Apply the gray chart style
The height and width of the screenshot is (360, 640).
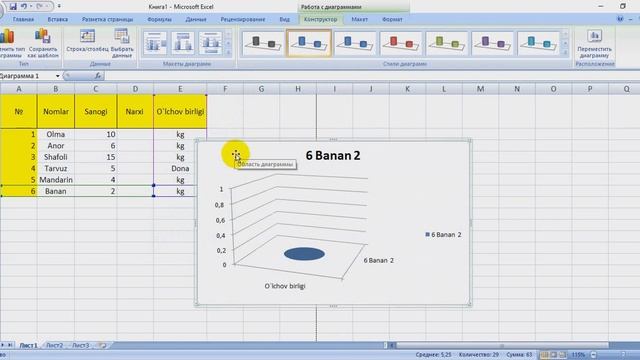pyautogui.click(x=262, y=43)
